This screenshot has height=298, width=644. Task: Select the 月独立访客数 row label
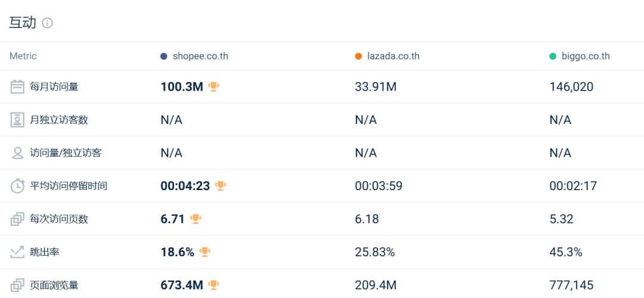58,120
